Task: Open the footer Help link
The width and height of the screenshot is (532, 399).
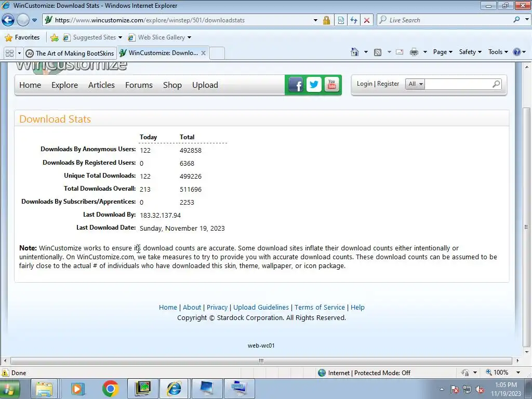Action: 357,308
